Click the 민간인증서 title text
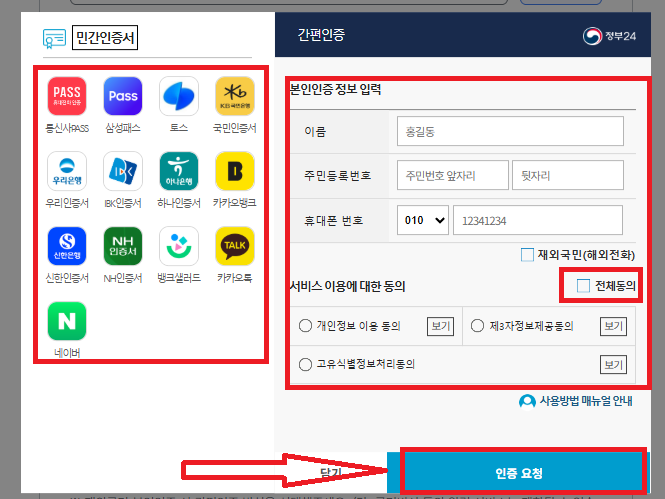 [x=105, y=38]
